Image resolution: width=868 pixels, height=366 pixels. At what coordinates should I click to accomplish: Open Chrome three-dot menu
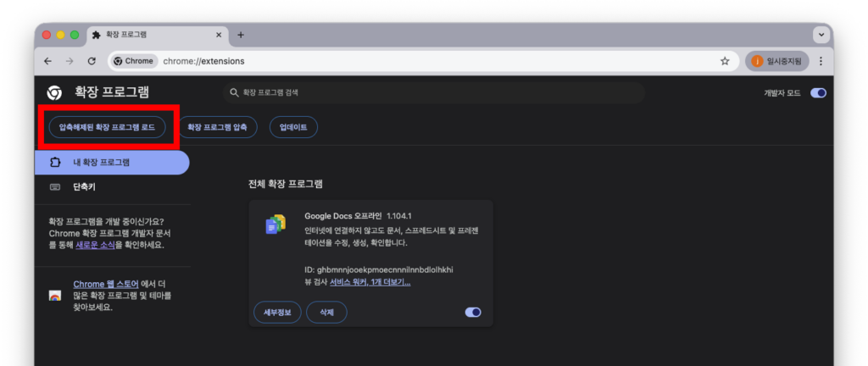821,61
